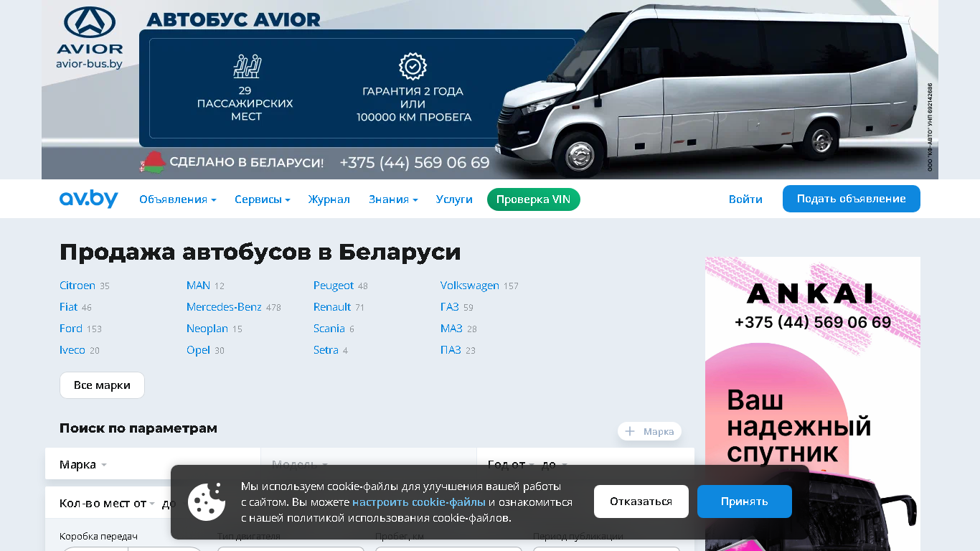Screen dimensions: 980x551
Task: Expand the Знания menu
Action: click(393, 199)
